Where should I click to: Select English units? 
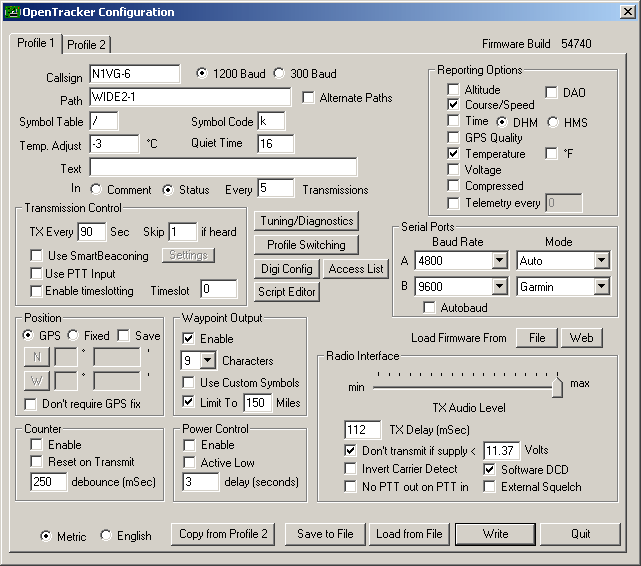(x=106, y=535)
